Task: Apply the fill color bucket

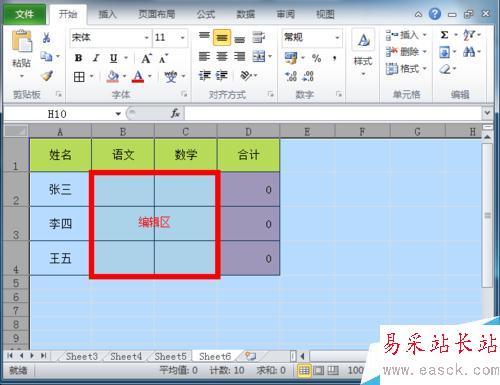Action: pyautogui.click(x=113, y=77)
